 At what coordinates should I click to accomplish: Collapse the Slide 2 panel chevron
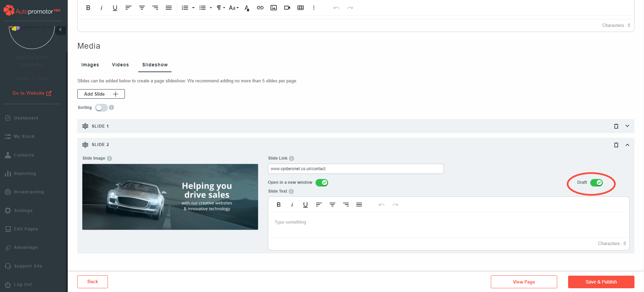(627, 145)
